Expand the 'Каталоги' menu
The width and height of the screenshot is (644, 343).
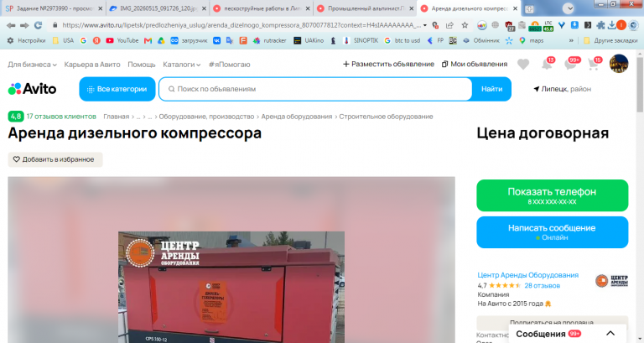click(x=181, y=65)
